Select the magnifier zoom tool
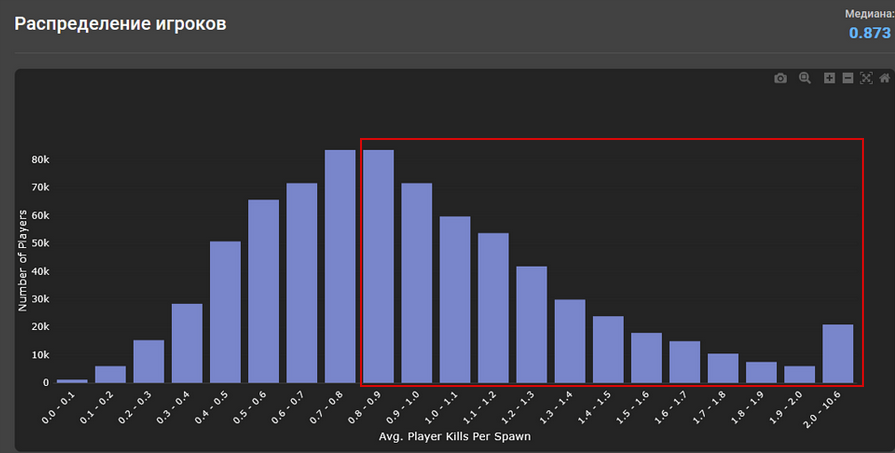 [x=804, y=79]
